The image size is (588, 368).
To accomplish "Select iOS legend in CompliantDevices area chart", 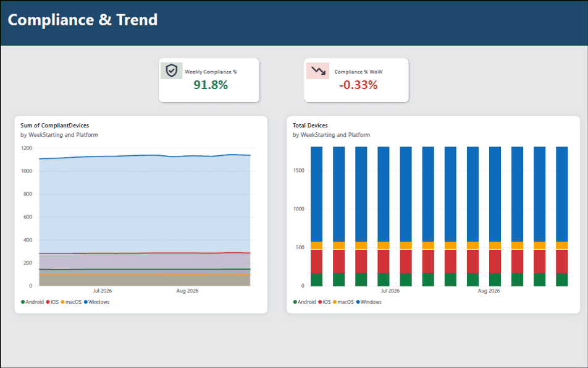I will 52,302.
